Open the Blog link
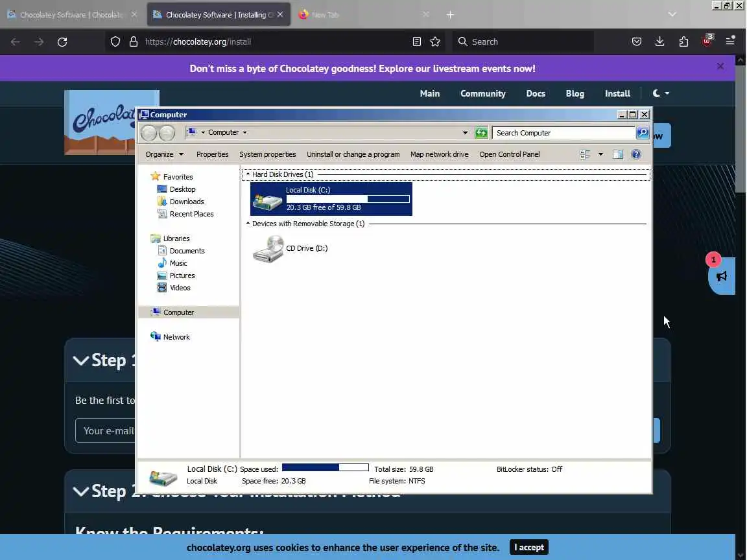 [575, 94]
